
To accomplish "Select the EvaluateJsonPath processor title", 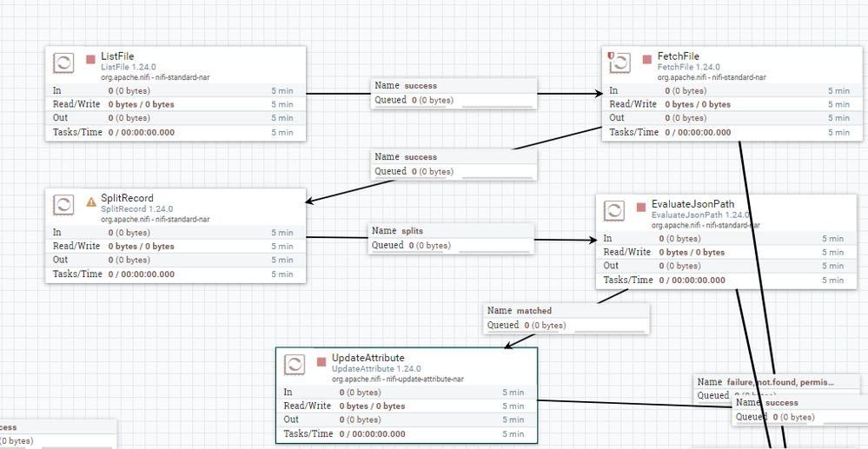I will (x=692, y=204).
